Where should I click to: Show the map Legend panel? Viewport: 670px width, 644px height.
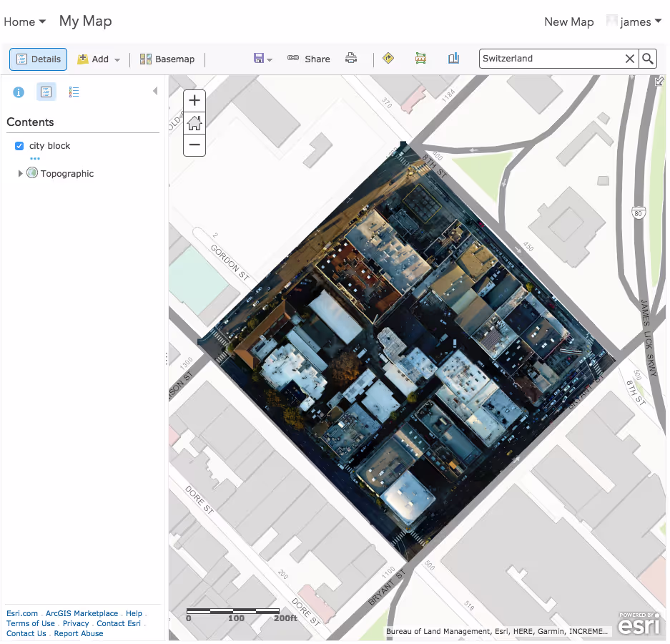[74, 92]
